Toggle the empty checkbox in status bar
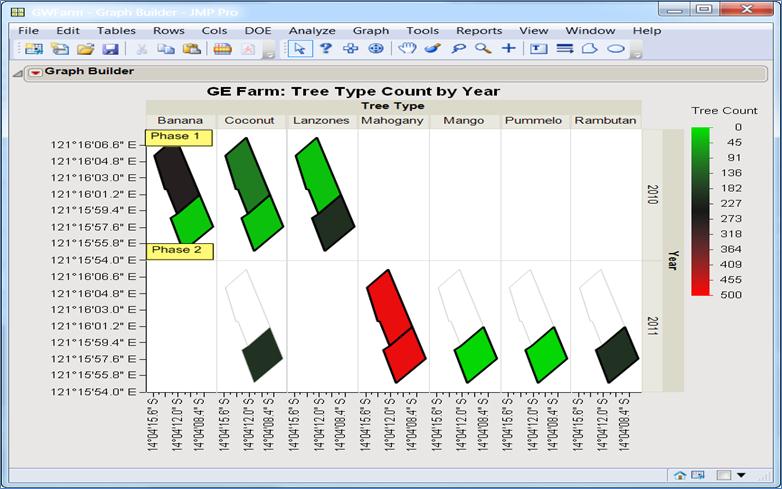This screenshot has height=489, width=782. click(x=724, y=475)
